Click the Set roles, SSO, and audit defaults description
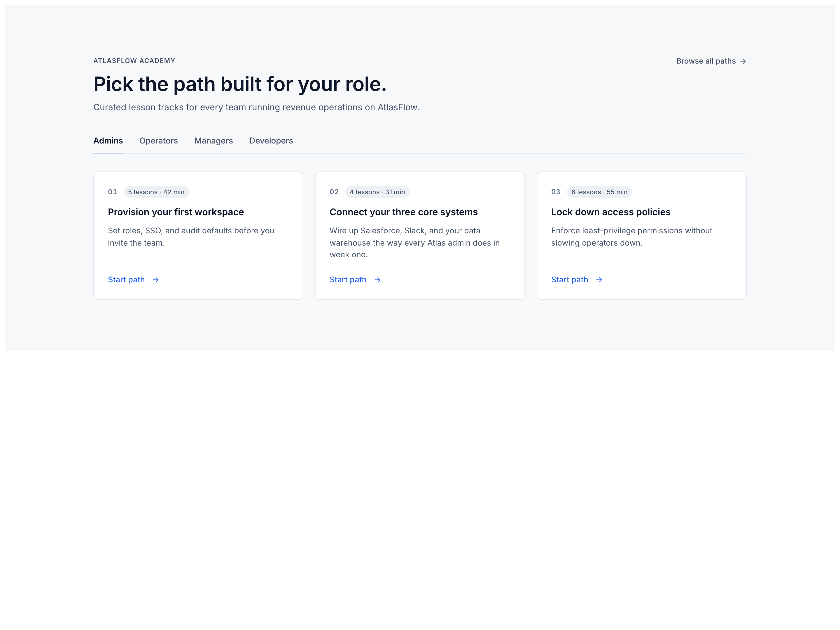Image resolution: width=840 pixels, height=630 pixels. tap(191, 237)
